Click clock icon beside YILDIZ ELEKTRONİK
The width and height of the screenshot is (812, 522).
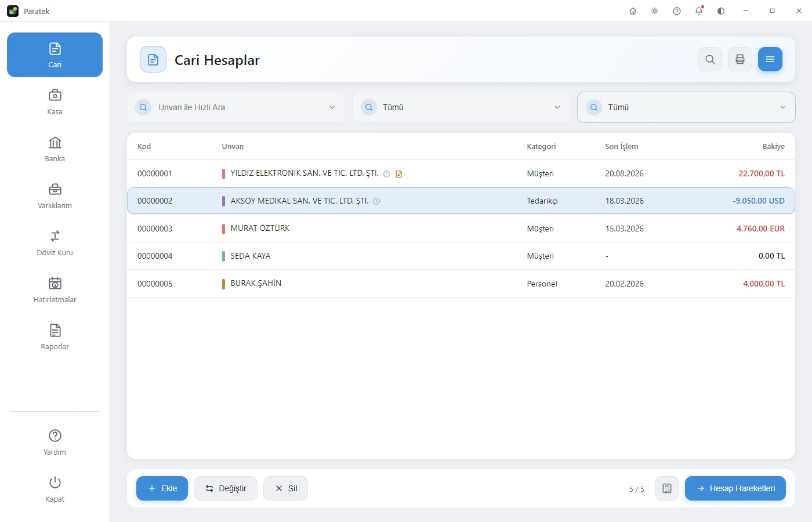pyautogui.click(x=387, y=174)
